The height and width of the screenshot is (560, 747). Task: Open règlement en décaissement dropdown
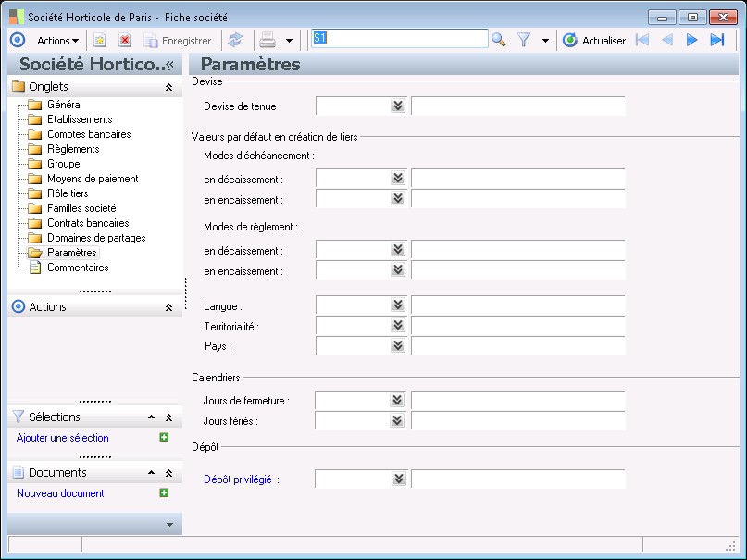click(x=398, y=249)
